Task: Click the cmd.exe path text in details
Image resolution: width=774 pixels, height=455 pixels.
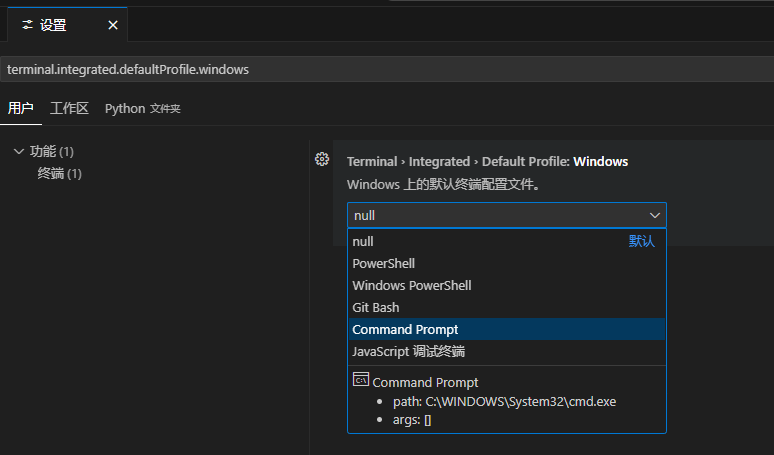Action: pos(504,402)
